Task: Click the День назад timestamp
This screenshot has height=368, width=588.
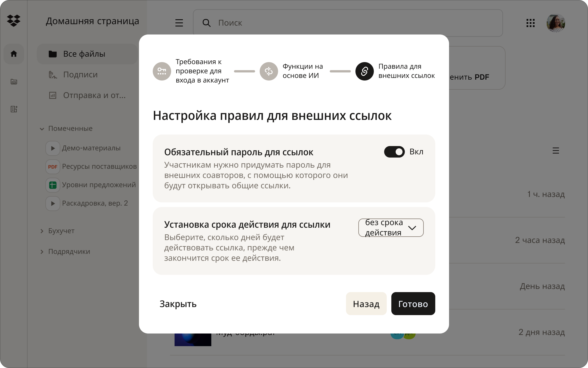Action: click(x=542, y=286)
